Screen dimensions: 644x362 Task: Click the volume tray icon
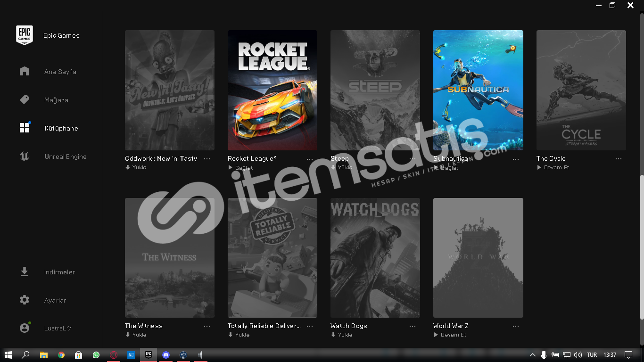coord(578,355)
